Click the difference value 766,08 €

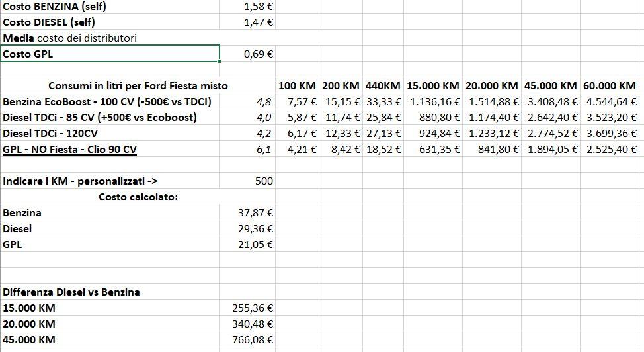[x=247, y=339]
